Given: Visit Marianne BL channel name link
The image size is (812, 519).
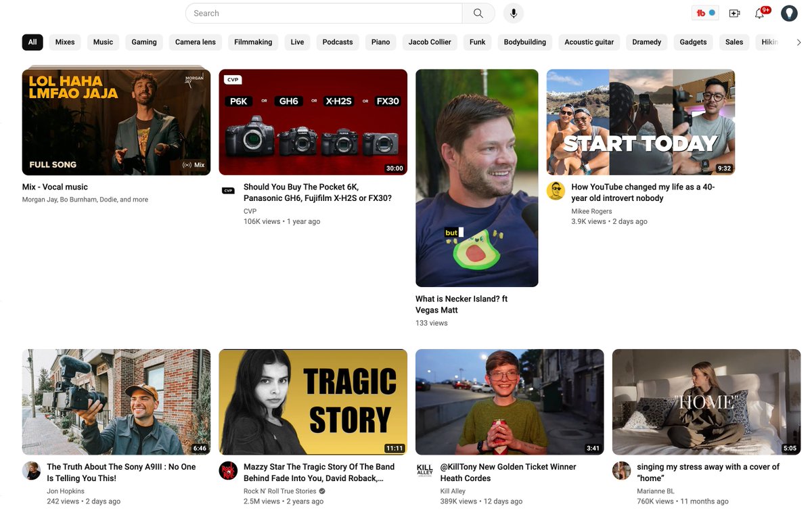Looking at the screenshot, I should click(x=656, y=491).
